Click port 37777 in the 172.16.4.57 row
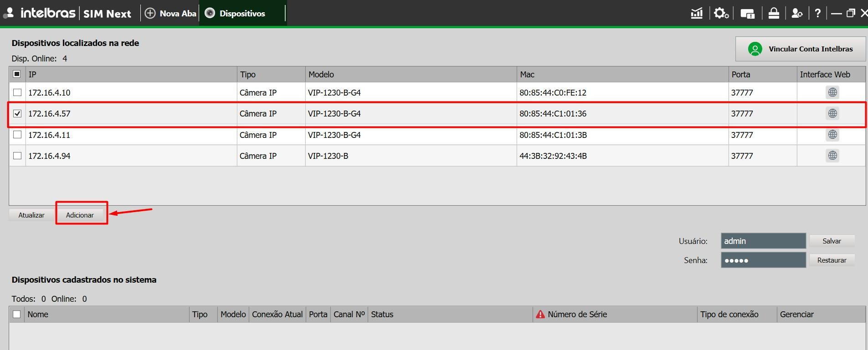Image resolution: width=868 pixels, height=350 pixels. click(742, 113)
